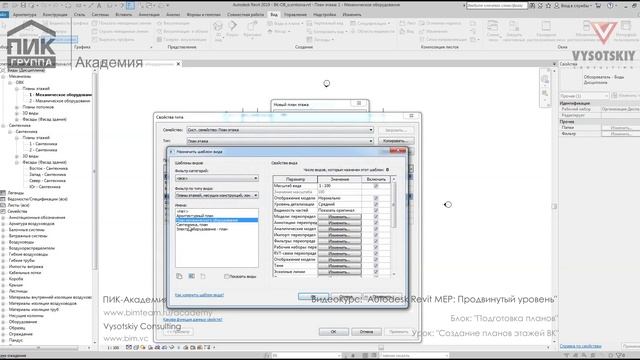The width and height of the screenshot is (640, 360).
Task: Collapse the 'Механизмы' node in the project browser
Action: click(x=4, y=76)
